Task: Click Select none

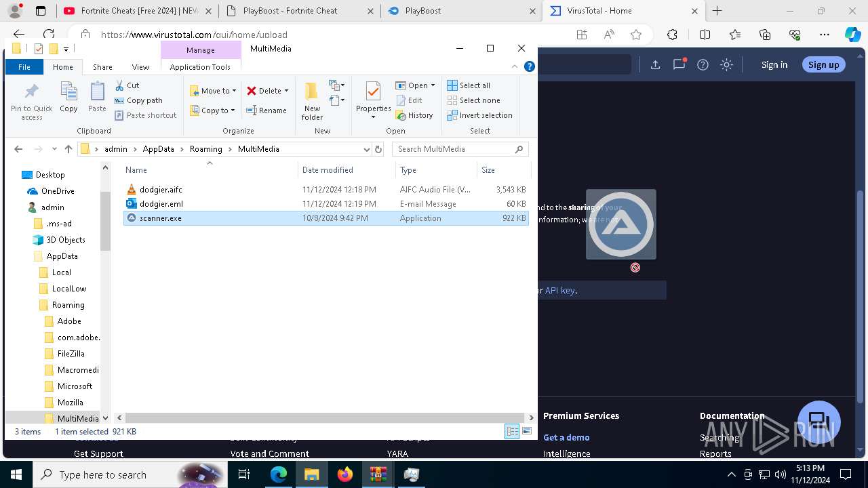Action: (x=473, y=100)
